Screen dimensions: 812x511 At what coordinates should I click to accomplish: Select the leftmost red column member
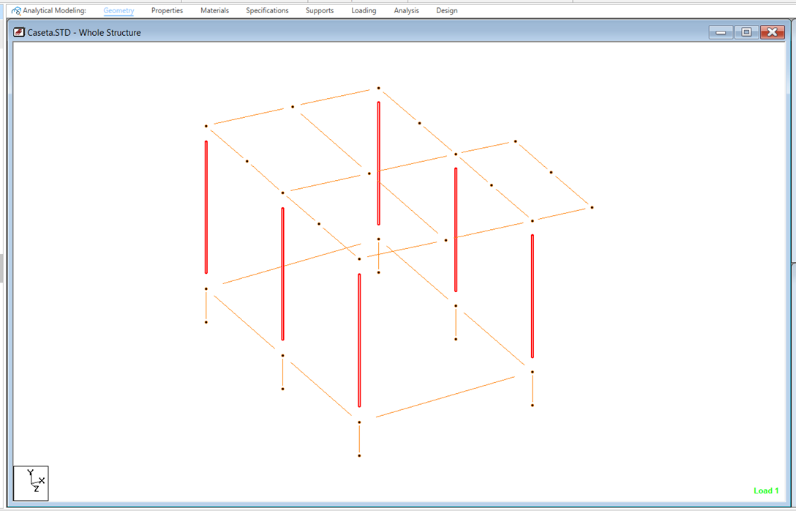click(x=206, y=206)
